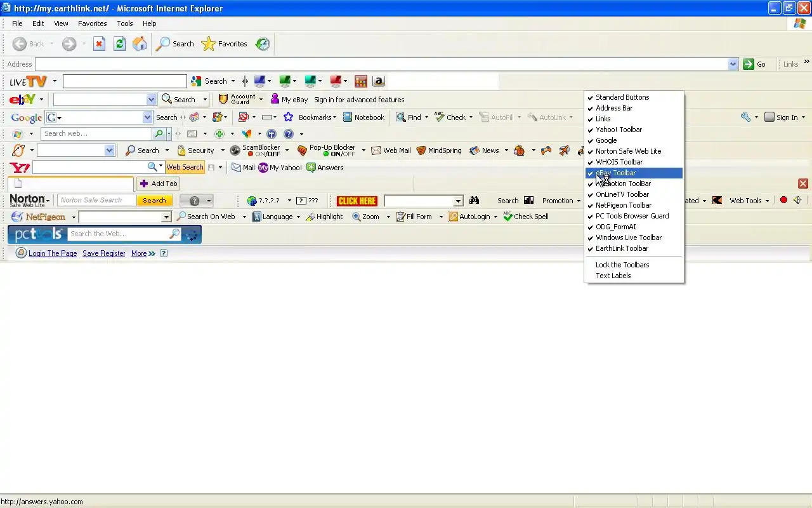
Task: Click the Stop loading icon
Action: coord(99,44)
